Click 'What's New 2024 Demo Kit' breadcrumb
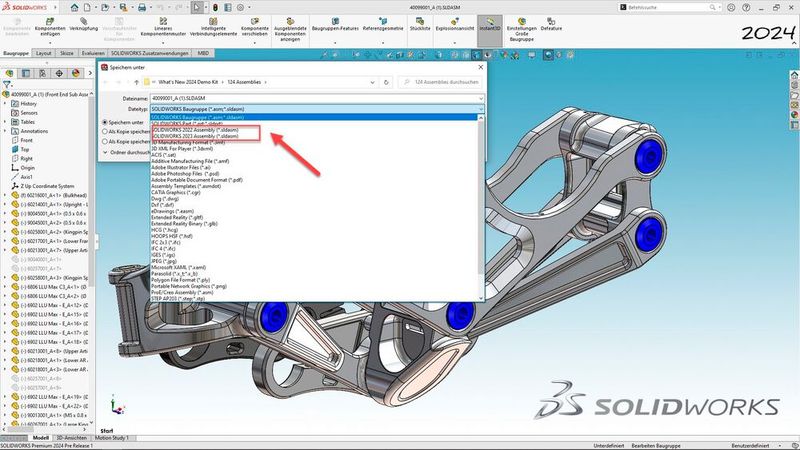Screen dimensions: 800x450 pos(188,82)
